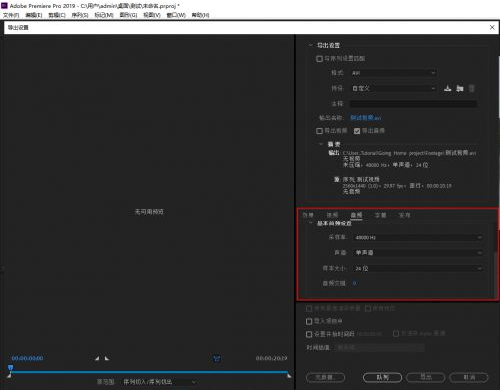Click the save preset icon

click(448, 88)
